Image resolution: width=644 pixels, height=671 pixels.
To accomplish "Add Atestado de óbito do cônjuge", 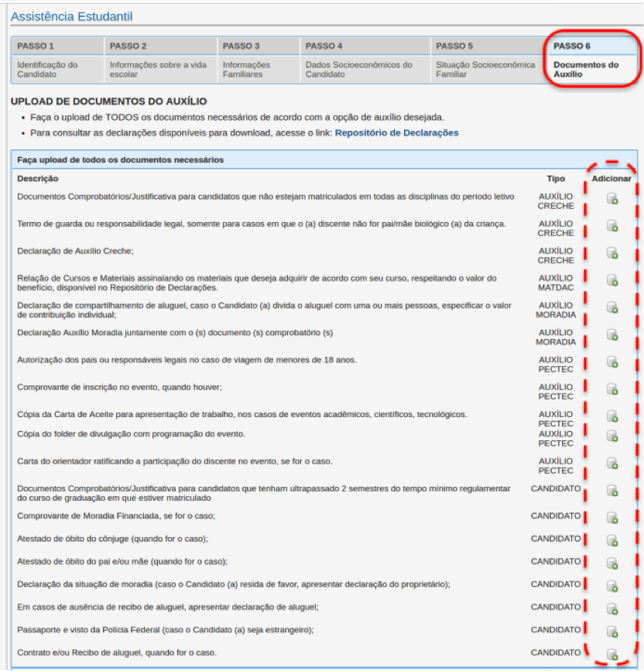I will [x=612, y=541].
